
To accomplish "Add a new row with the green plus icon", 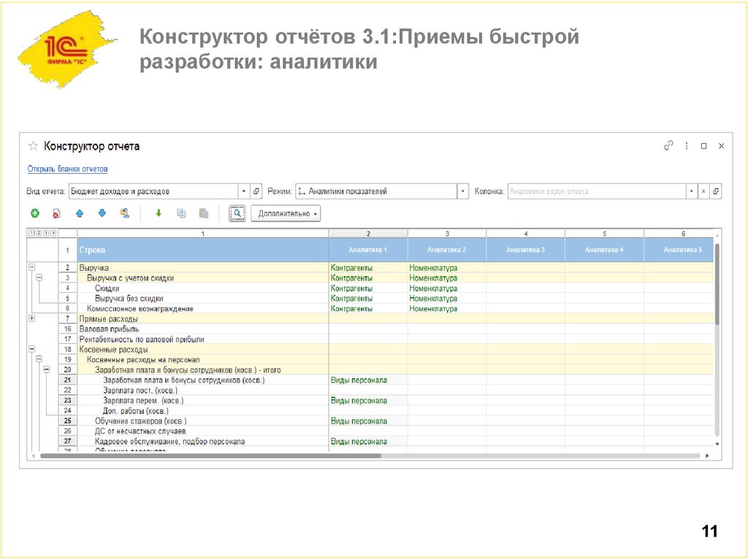I will pos(34,212).
